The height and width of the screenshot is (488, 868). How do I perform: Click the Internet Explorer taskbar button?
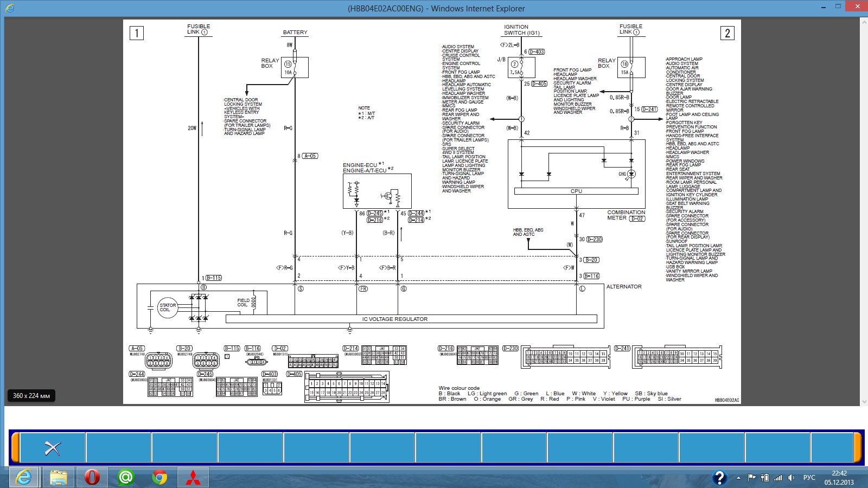pyautogui.click(x=24, y=478)
